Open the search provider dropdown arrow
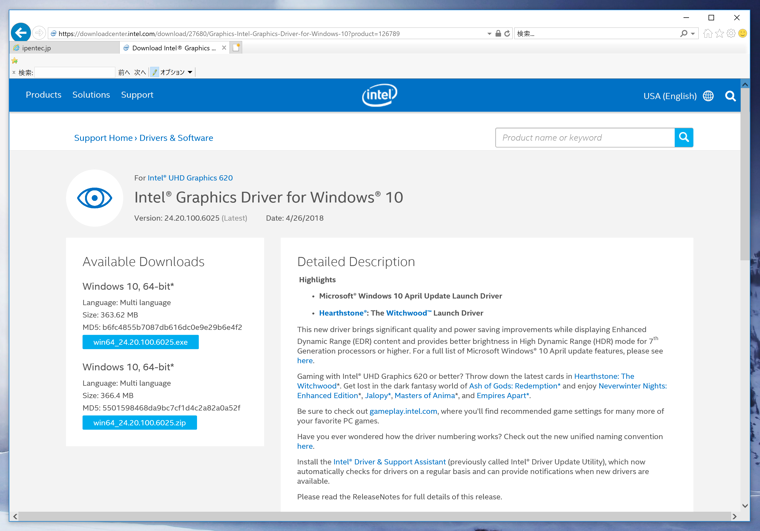Image resolution: width=760 pixels, height=531 pixels. 693,33
